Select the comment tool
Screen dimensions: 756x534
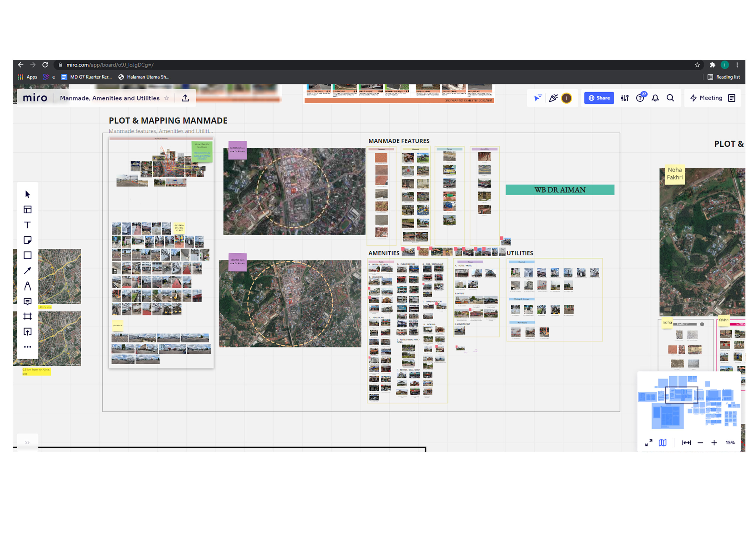[27, 301]
